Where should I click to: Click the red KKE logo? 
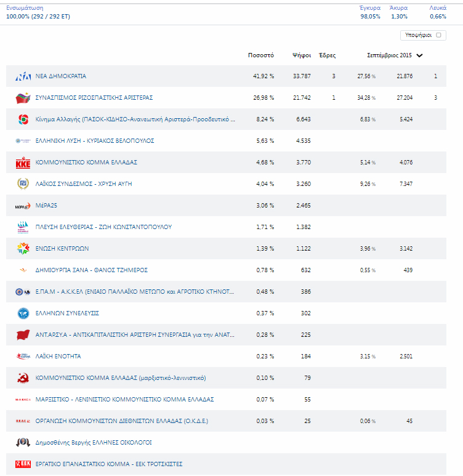click(x=23, y=163)
